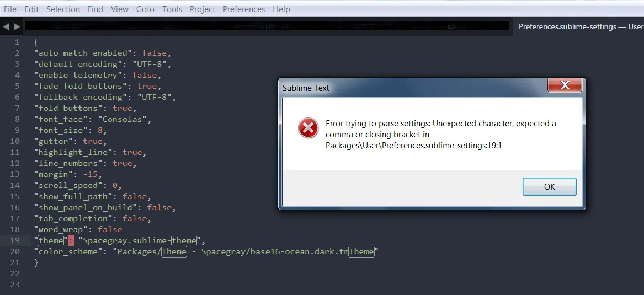Viewport: 644px width, 295px height.
Task: Click OK in the error dialog
Action: (x=549, y=187)
